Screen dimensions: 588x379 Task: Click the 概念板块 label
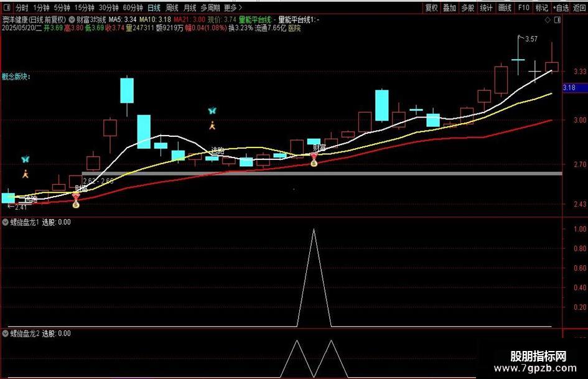tap(16, 77)
